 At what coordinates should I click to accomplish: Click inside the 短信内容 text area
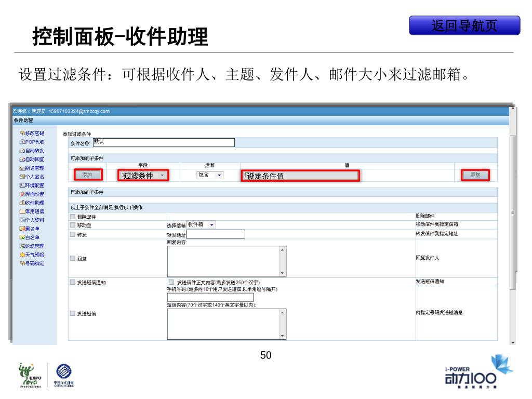[223, 324]
